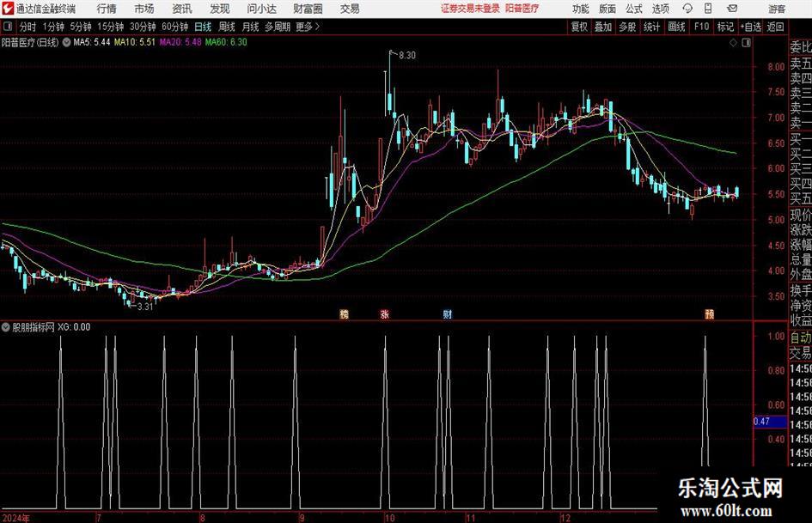Click the MA5: 5.44 indicator value
This screenshot has height=523, width=812.
pos(92,42)
